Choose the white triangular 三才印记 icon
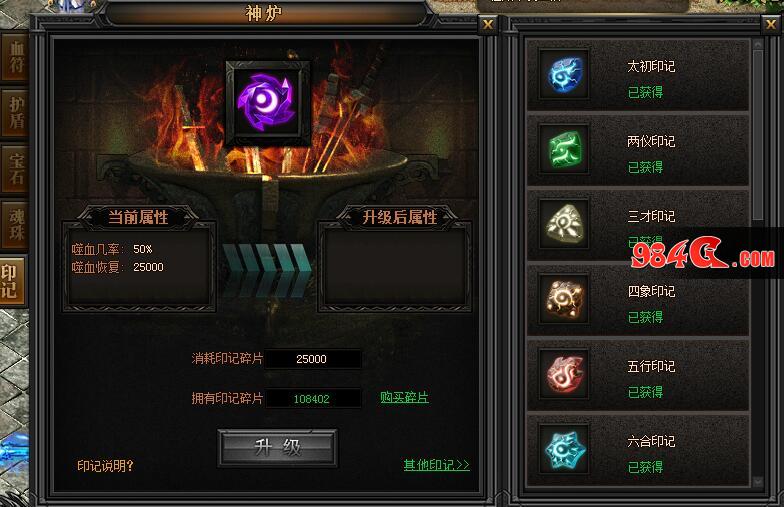 [564, 224]
